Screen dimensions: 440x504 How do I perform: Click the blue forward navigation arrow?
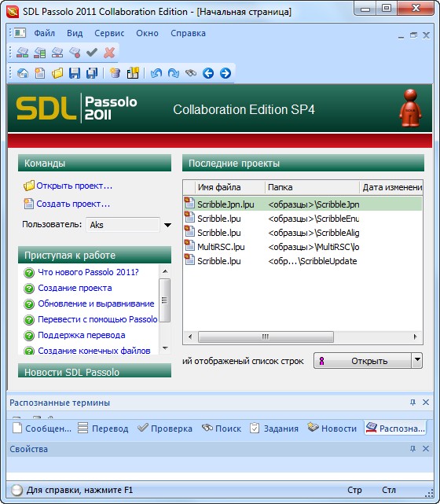pyautogui.click(x=225, y=73)
